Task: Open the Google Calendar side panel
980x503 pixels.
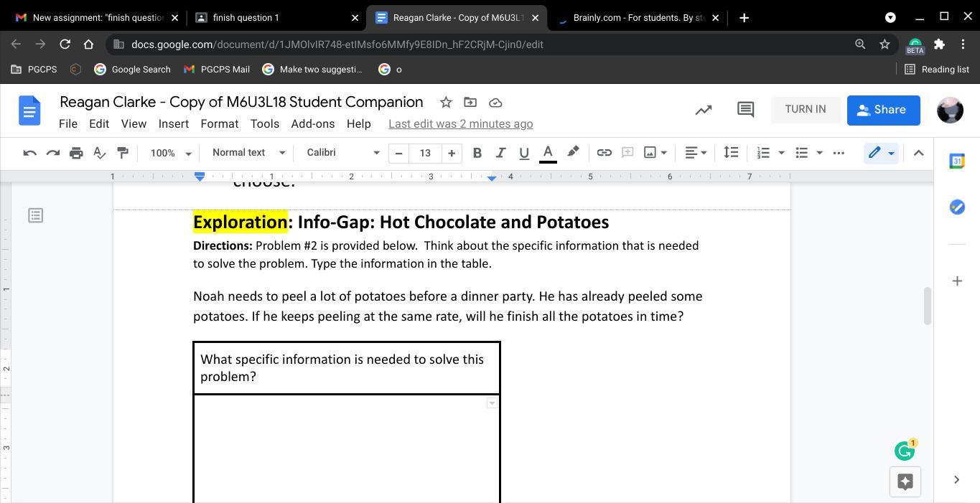Action: 956,161
